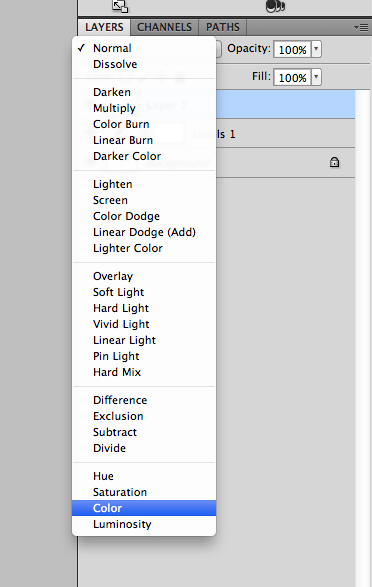
Task: Select the highlighted top layer row
Action: [x=285, y=104]
